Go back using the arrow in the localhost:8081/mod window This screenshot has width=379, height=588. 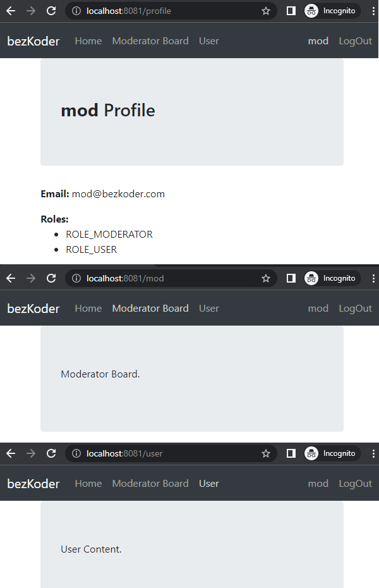(x=11, y=278)
